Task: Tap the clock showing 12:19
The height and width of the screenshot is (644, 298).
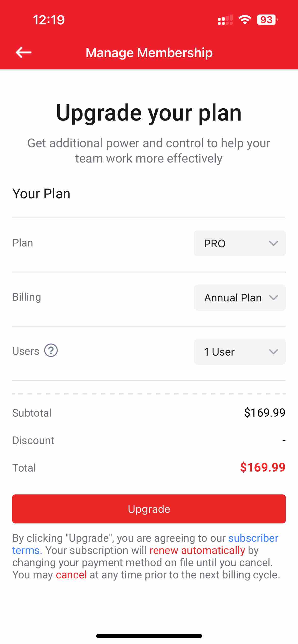Action: point(49,20)
